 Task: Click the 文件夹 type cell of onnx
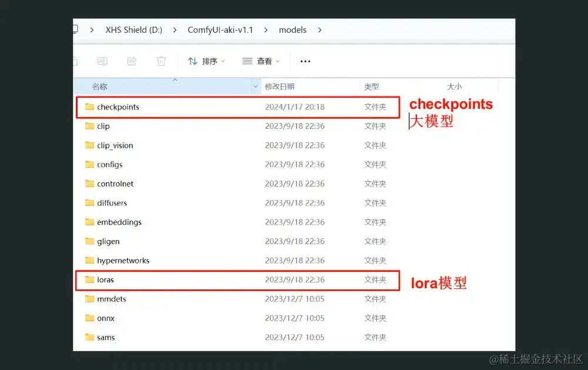[x=375, y=318]
